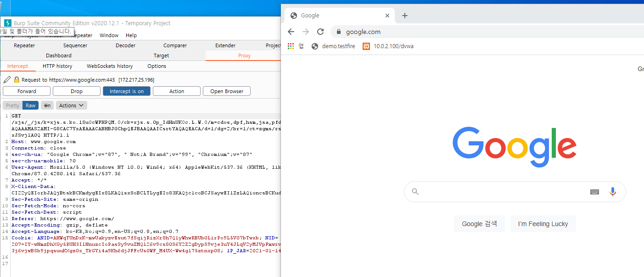Switch to the Extender tab
The image size is (644, 277).
click(x=225, y=45)
